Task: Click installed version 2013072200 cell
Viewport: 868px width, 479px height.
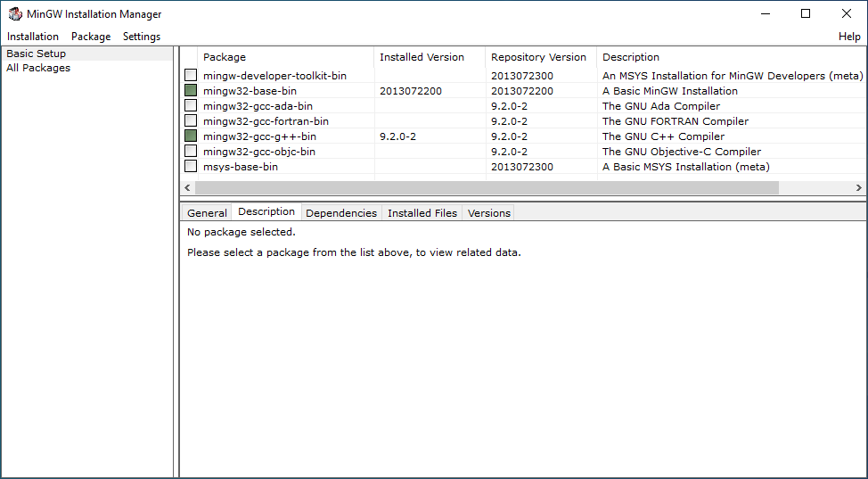Action: (x=411, y=91)
